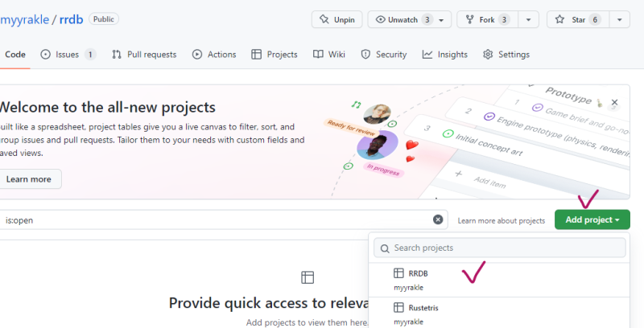This screenshot has height=328, width=644.
Task: Open repository Settings tab
Action: tap(506, 55)
